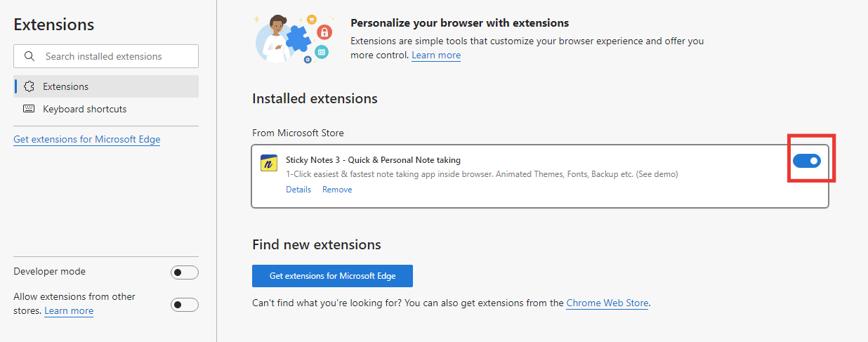Focus the Search installed extensions field

click(x=106, y=56)
